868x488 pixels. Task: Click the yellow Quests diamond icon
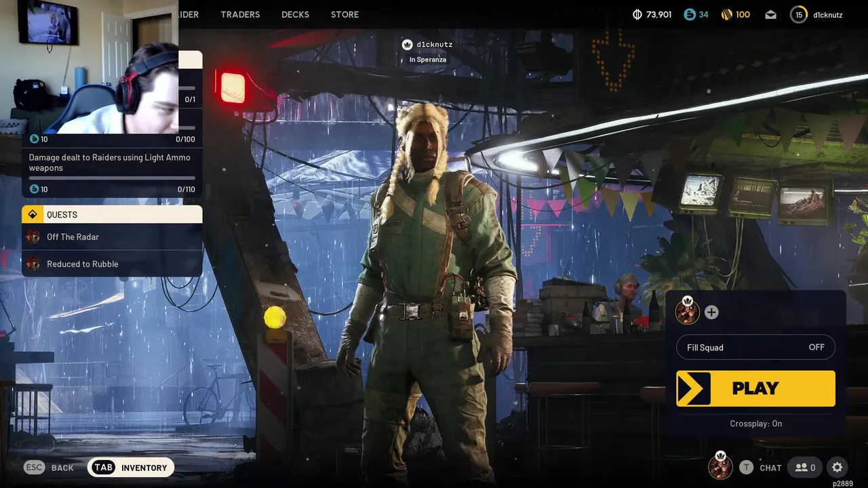33,214
